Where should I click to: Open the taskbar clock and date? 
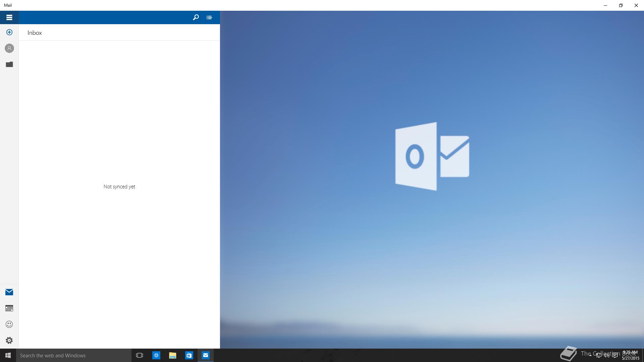pyautogui.click(x=630, y=355)
